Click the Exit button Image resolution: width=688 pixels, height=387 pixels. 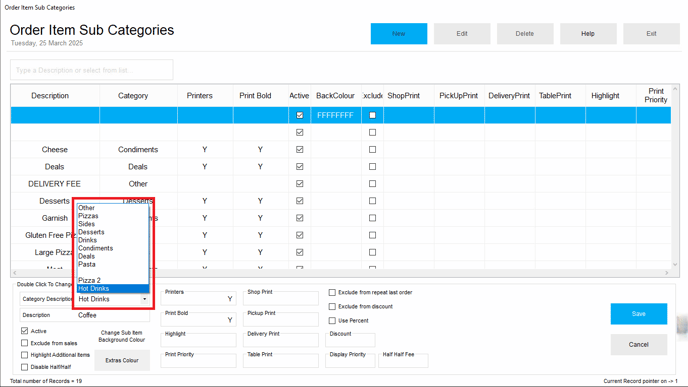(x=651, y=34)
